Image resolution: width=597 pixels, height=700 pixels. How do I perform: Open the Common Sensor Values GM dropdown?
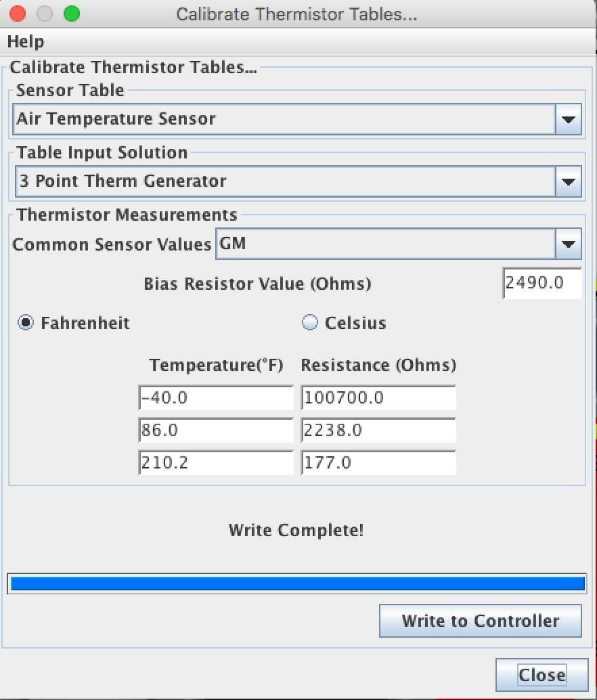coord(568,244)
